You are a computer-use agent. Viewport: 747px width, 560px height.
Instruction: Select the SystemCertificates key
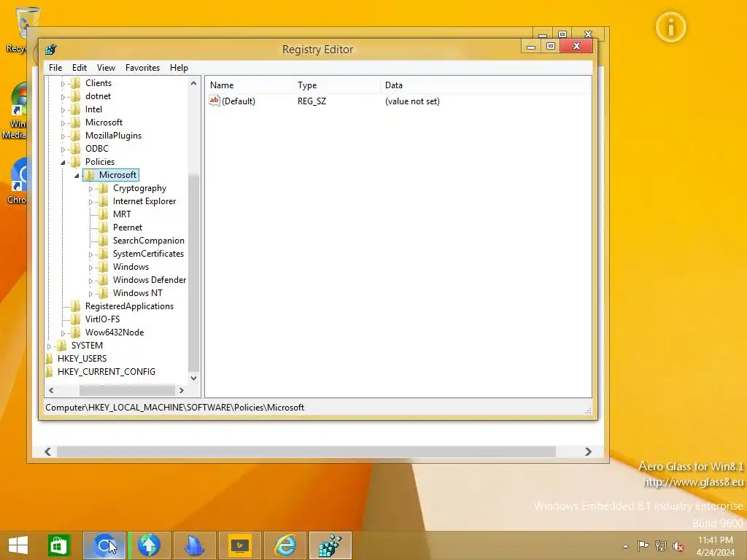pos(148,254)
